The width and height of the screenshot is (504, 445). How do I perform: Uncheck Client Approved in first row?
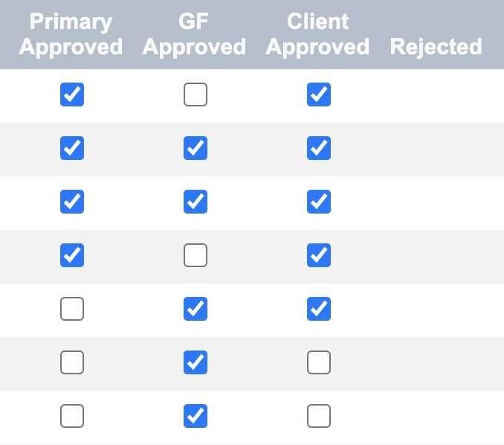tap(319, 95)
